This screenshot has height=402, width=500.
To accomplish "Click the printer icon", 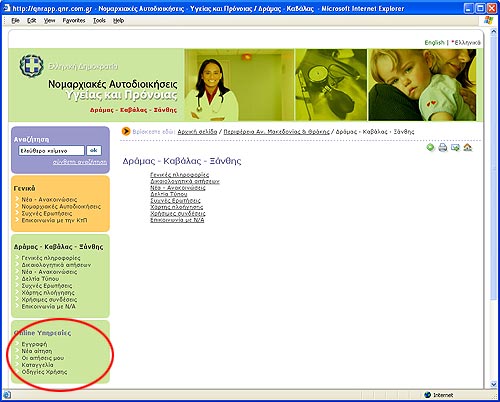I will click(x=443, y=147).
